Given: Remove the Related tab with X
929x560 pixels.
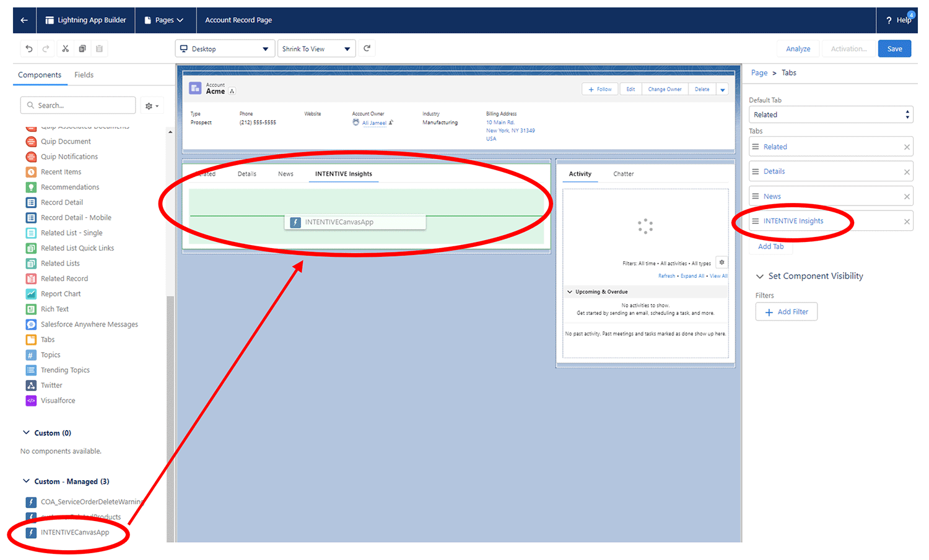Looking at the screenshot, I should pyautogui.click(x=907, y=147).
